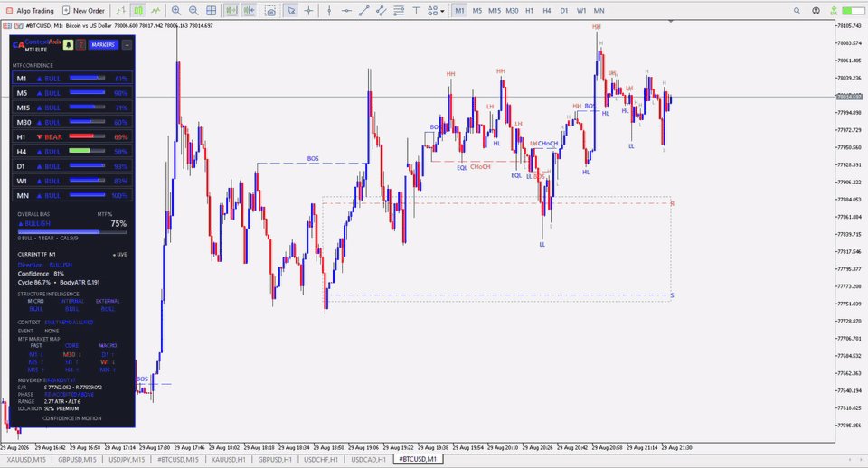The height and width of the screenshot is (468, 868).
Task: Click the one-click trading icon in chart header
Action: (19, 25)
